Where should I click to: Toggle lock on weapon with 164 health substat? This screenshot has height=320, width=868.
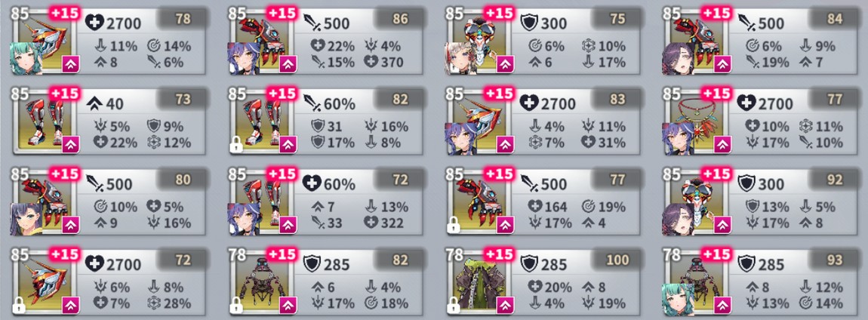[x=453, y=225]
